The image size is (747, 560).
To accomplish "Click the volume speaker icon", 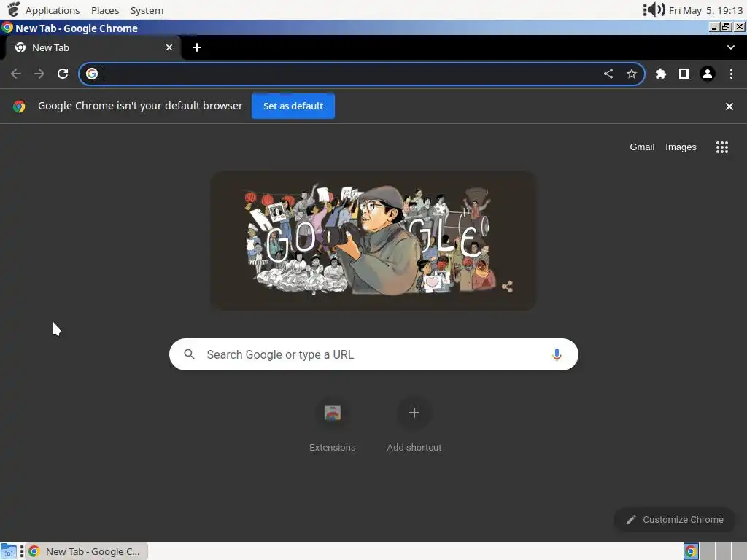I will click(x=654, y=9).
